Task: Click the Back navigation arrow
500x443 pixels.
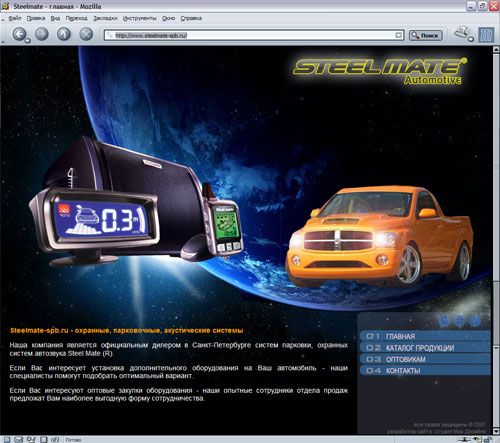Action: 19,34
